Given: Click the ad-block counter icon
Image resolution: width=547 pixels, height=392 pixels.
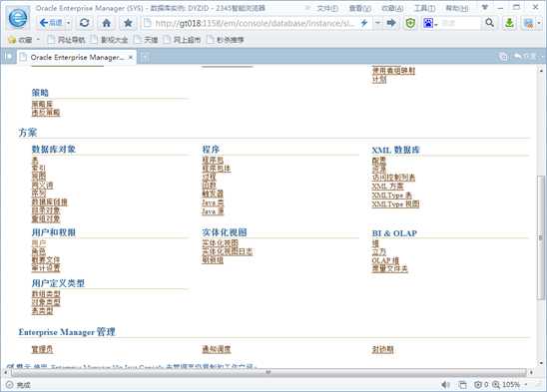Looking at the screenshot, I should (x=481, y=385).
